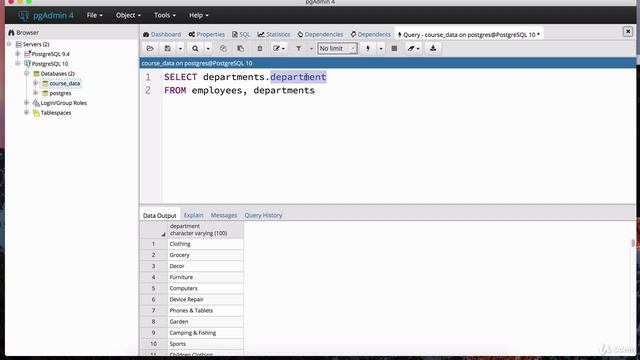This screenshot has height=360, width=640.
Task: Save the query with the floppy disk icon
Action: click(x=167, y=49)
